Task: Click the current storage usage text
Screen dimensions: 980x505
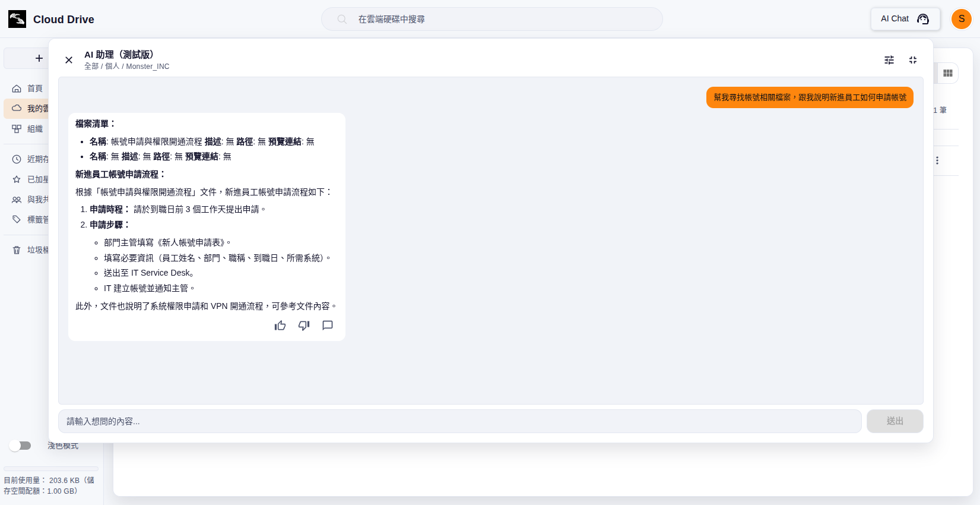Action: (49, 485)
